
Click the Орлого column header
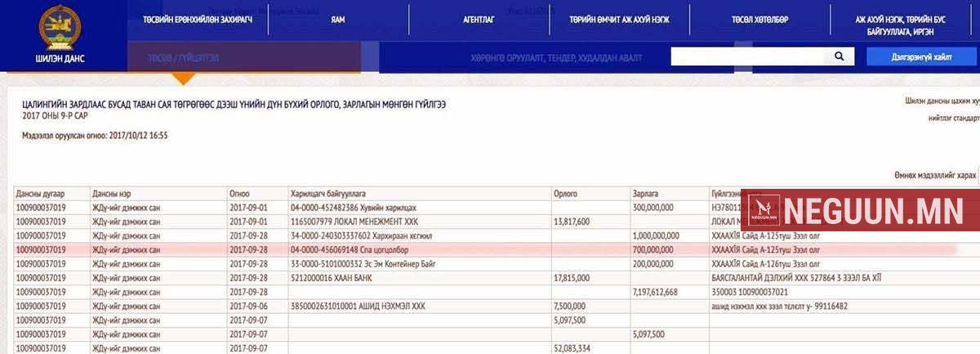[565, 194]
